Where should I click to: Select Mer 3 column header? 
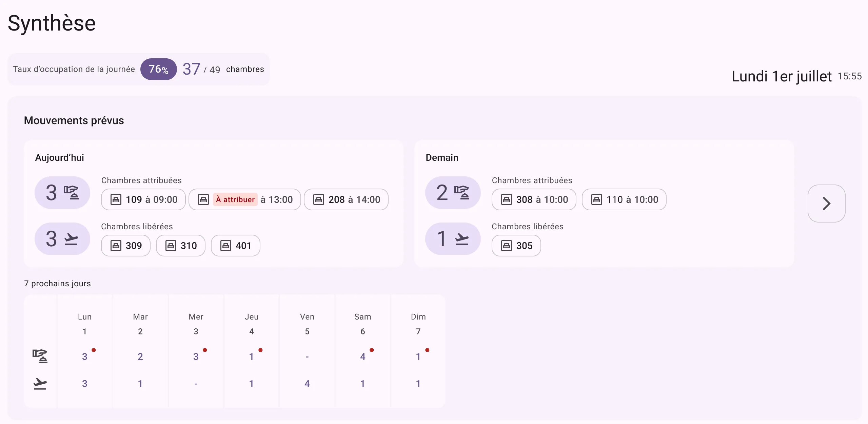click(196, 324)
